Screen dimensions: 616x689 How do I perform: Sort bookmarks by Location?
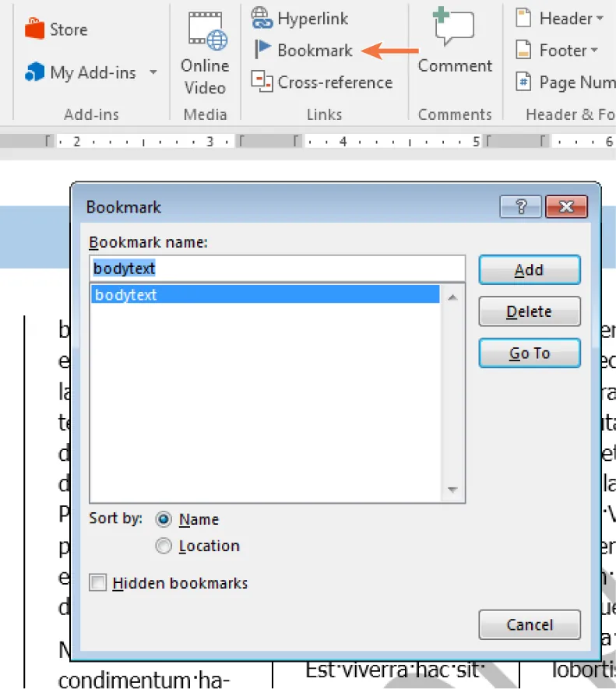pos(164,547)
